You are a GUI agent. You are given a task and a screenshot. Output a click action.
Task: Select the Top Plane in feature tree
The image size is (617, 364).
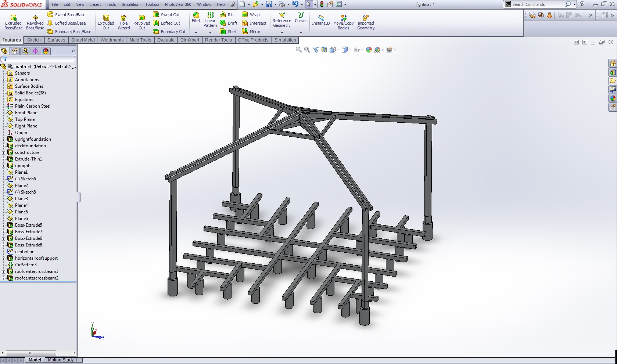tap(25, 119)
